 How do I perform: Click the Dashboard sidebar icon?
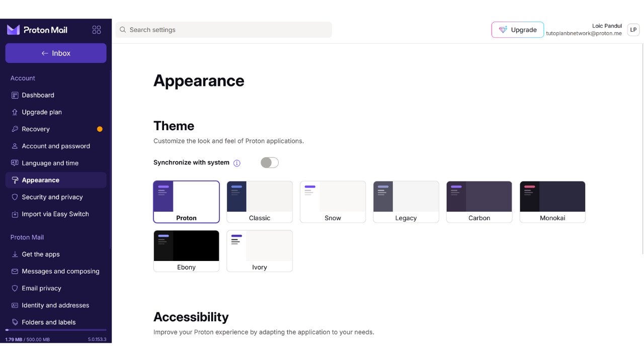click(x=15, y=95)
